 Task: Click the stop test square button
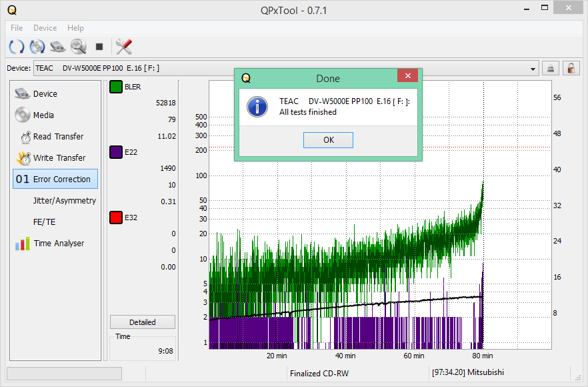pos(99,47)
